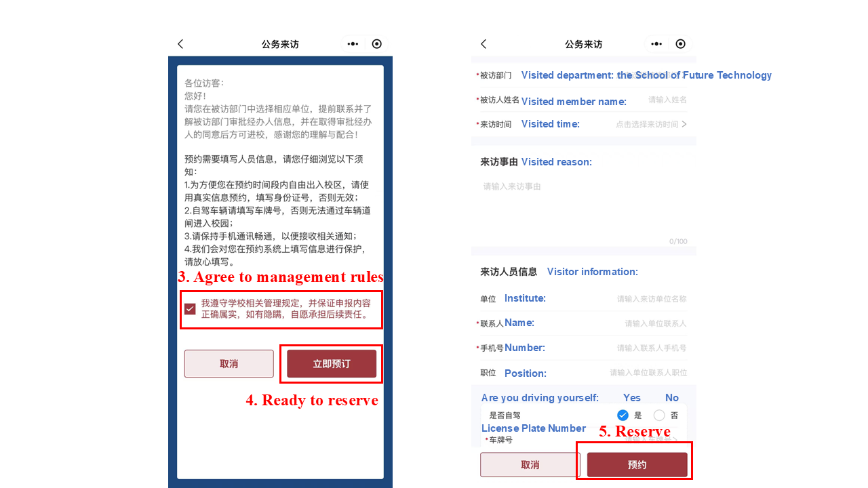Viewport: 868px width, 488px height.
Task: Go back using left screen's back arrow
Action: [x=180, y=44]
